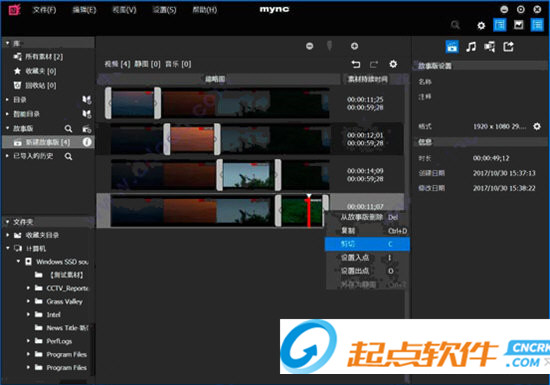
Task: Select the storyboard settings tab icon in the right panel
Action: (452, 46)
